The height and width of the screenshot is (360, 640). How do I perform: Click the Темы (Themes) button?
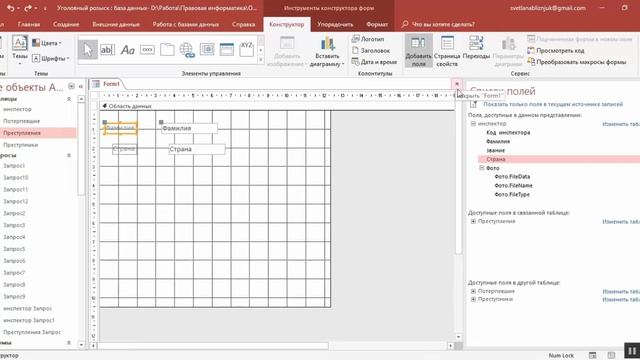(20, 50)
